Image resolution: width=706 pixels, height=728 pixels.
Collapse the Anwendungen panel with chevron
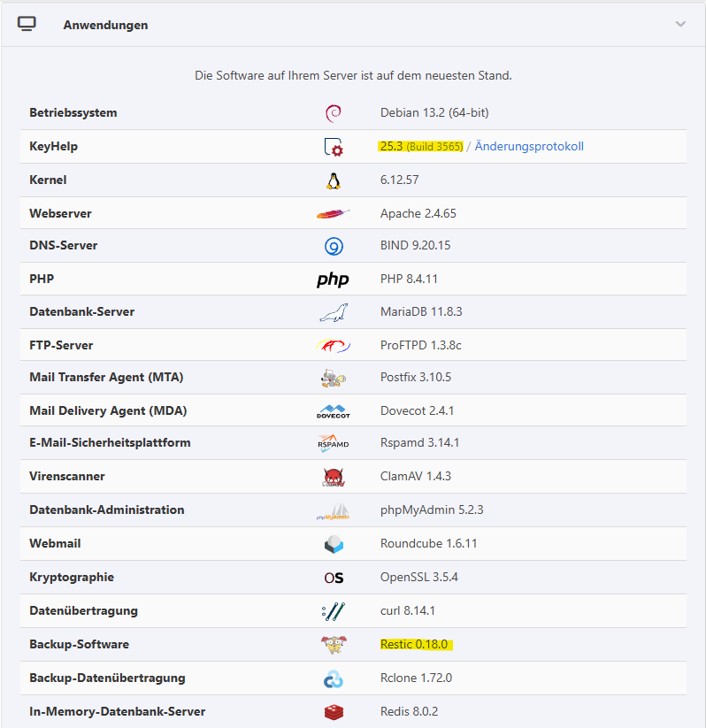point(679,24)
